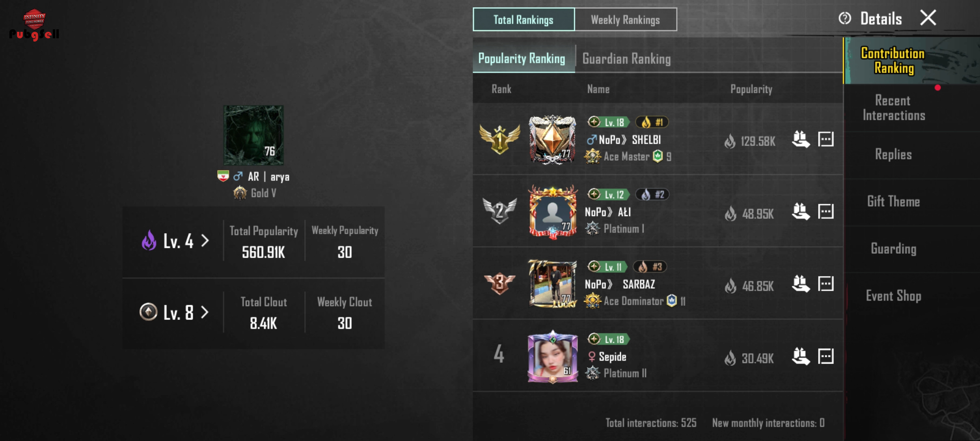This screenshot has width=980, height=441.
Task: Switch to Weekly Rankings
Action: [626, 20]
